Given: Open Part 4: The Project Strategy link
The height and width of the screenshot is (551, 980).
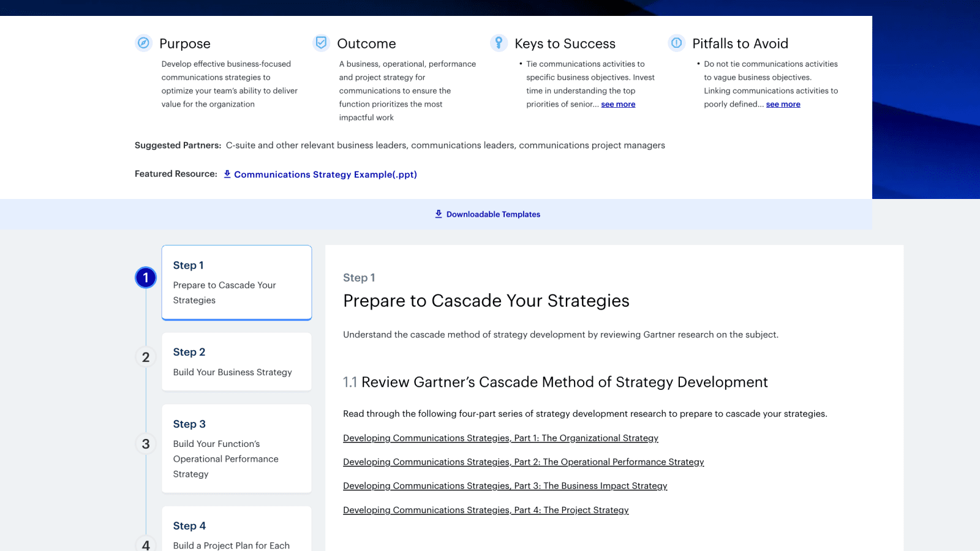Looking at the screenshot, I should click(485, 509).
